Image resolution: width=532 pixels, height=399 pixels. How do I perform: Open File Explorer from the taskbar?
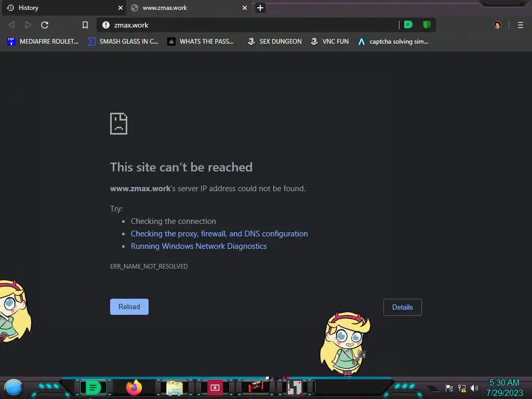pyautogui.click(x=175, y=388)
